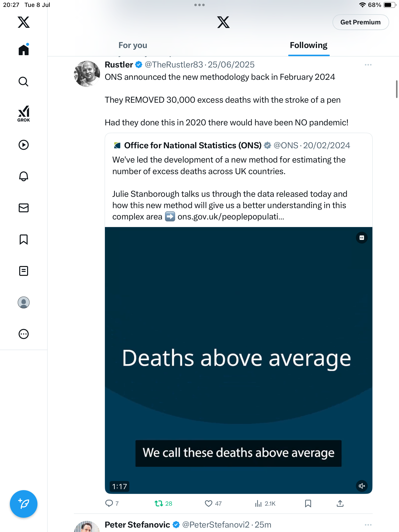Viewport: 399px width, 532px height.
Task: Click the date 20/02/2024 on ONS post
Action: (x=327, y=145)
